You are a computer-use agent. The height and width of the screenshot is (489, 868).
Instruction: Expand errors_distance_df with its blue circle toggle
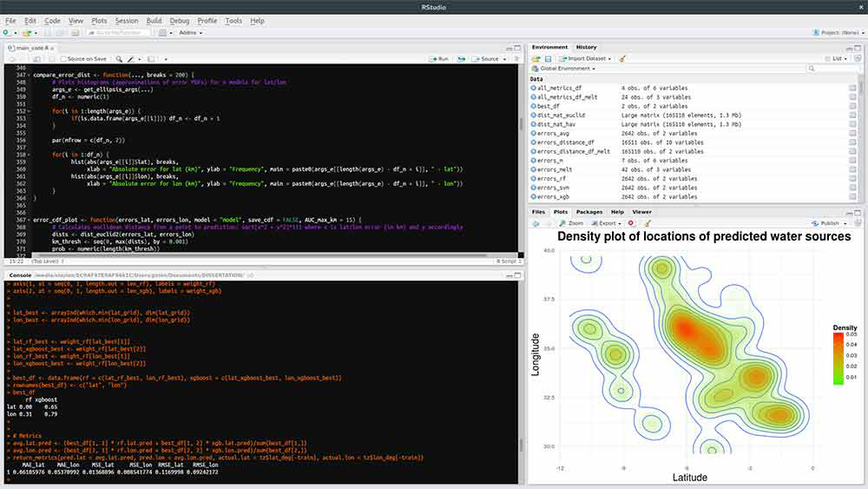click(x=534, y=142)
